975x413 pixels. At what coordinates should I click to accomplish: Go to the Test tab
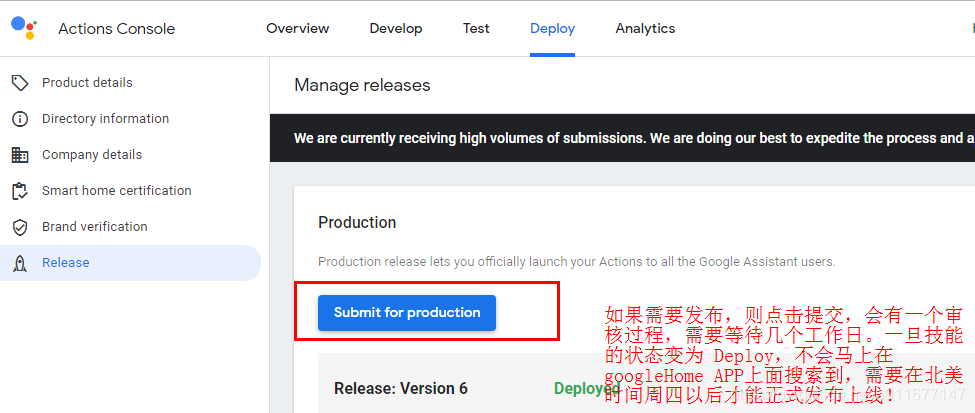coord(476,29)
